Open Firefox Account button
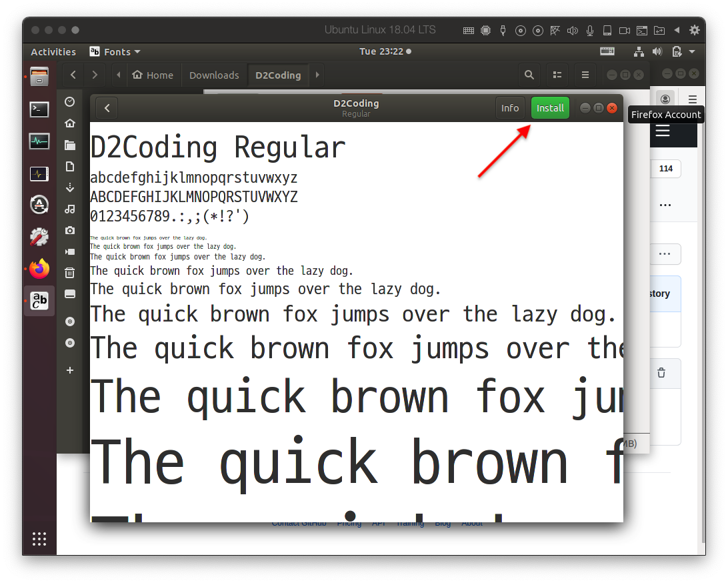Image resolution: width=728 pixels, height=583 pixels. (x=665, y=99)
